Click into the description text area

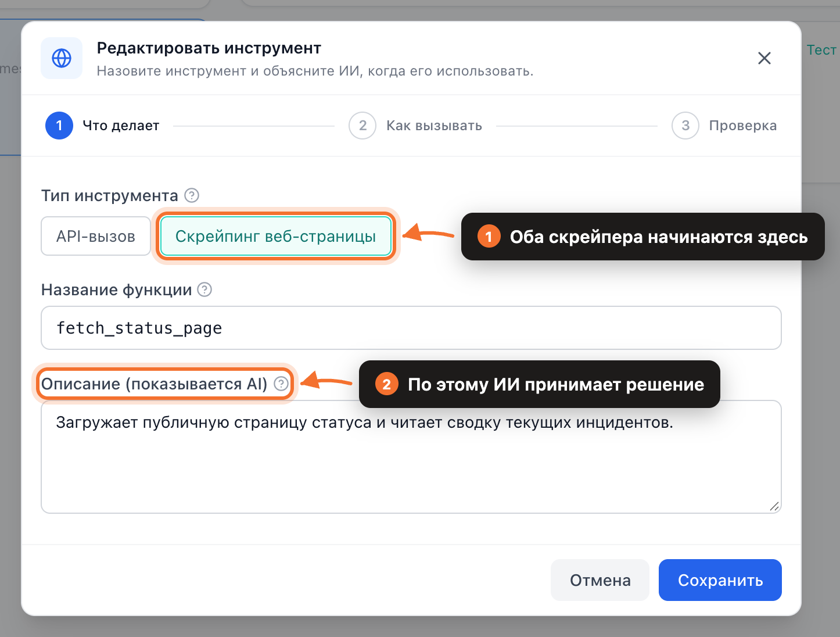(x=411, y=457)
